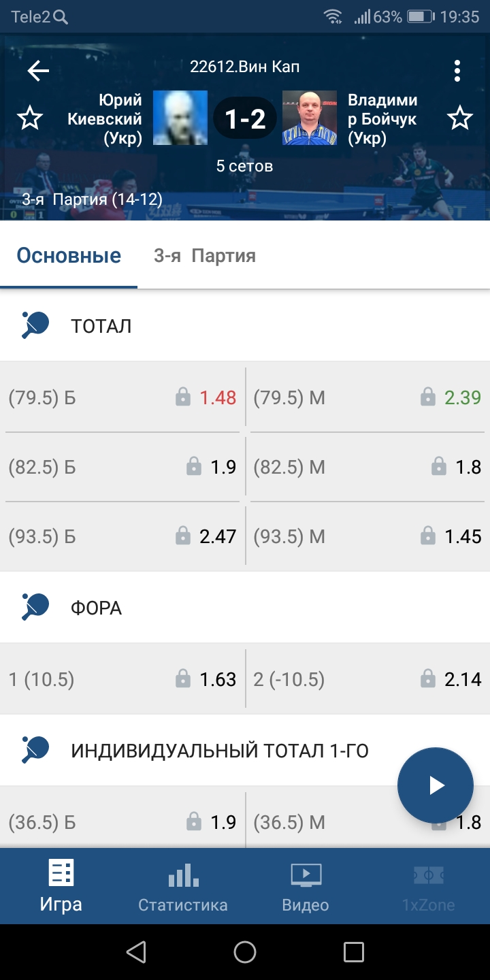Select the (79.5) Б bet at 1.48

pos(122,397)
